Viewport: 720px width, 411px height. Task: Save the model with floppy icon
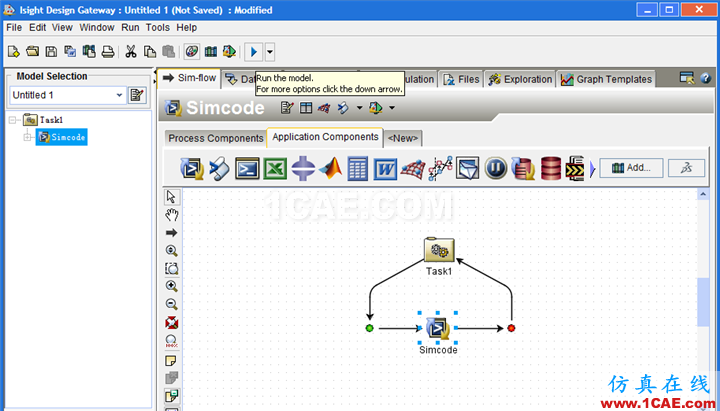pos(51,51)
